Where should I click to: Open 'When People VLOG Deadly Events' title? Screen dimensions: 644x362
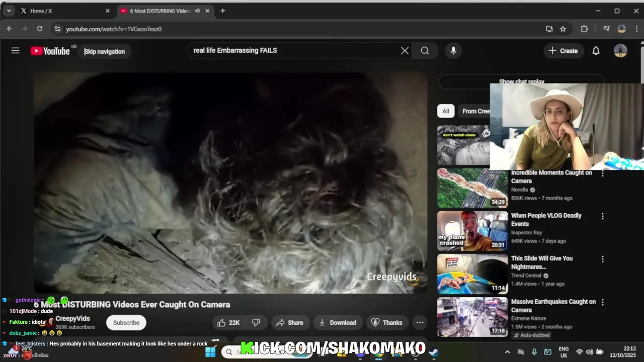pyautogui.click(x=546, y=220)
